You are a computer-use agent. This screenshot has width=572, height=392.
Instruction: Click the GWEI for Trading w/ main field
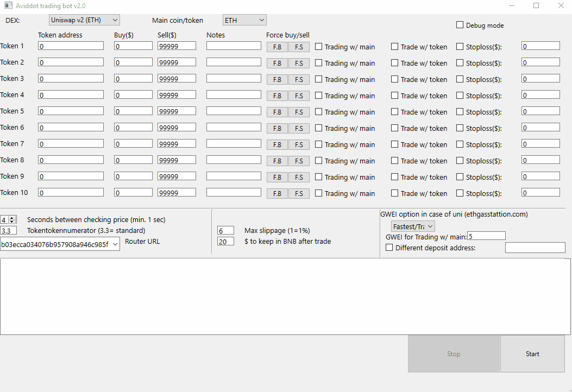[486, 236]
